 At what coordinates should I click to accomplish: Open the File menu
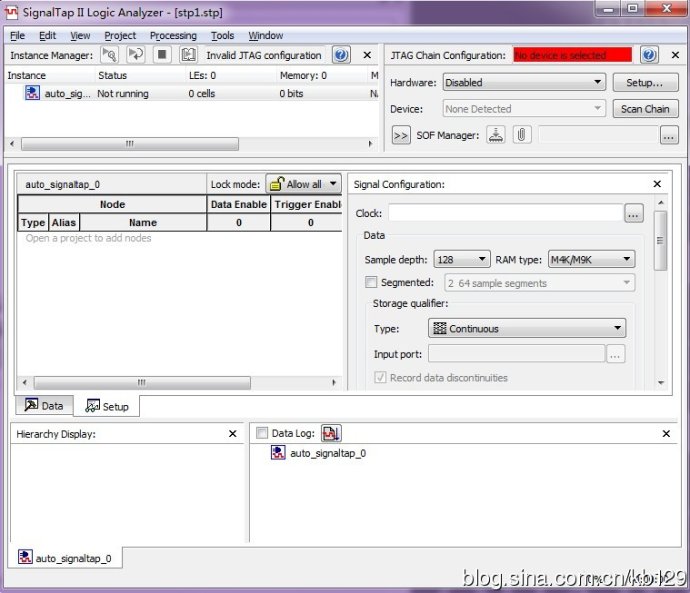18,36
